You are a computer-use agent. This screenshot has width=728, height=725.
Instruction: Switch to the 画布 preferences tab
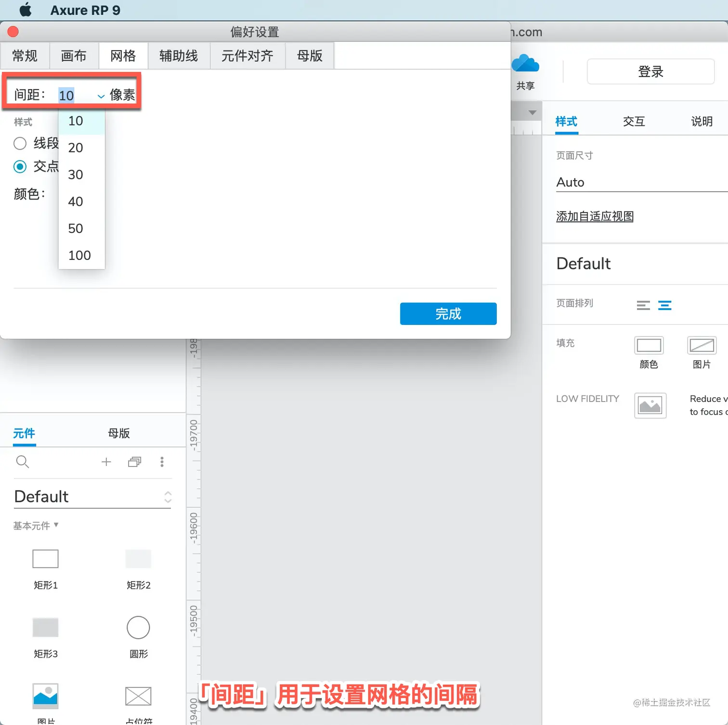[x=74, y=56]
